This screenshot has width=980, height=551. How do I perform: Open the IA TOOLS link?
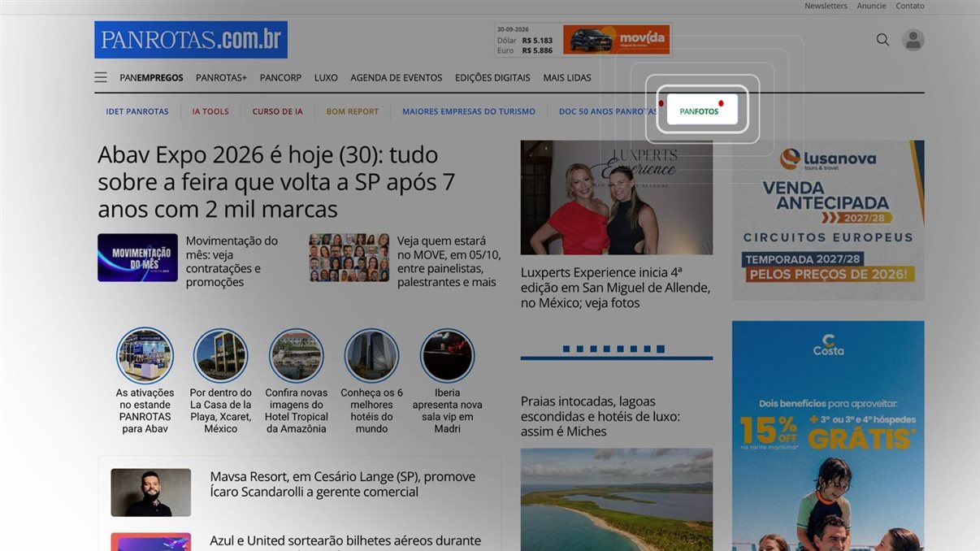(x=210, y=111)
